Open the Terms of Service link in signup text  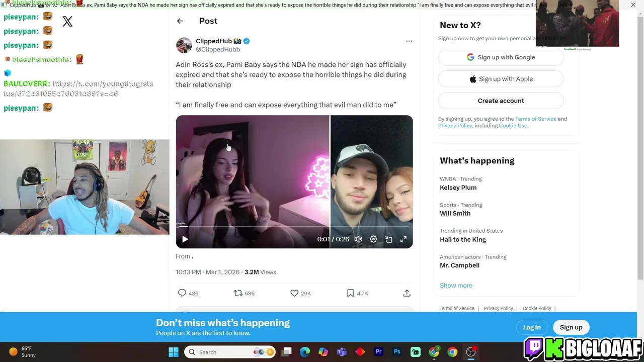535,119
